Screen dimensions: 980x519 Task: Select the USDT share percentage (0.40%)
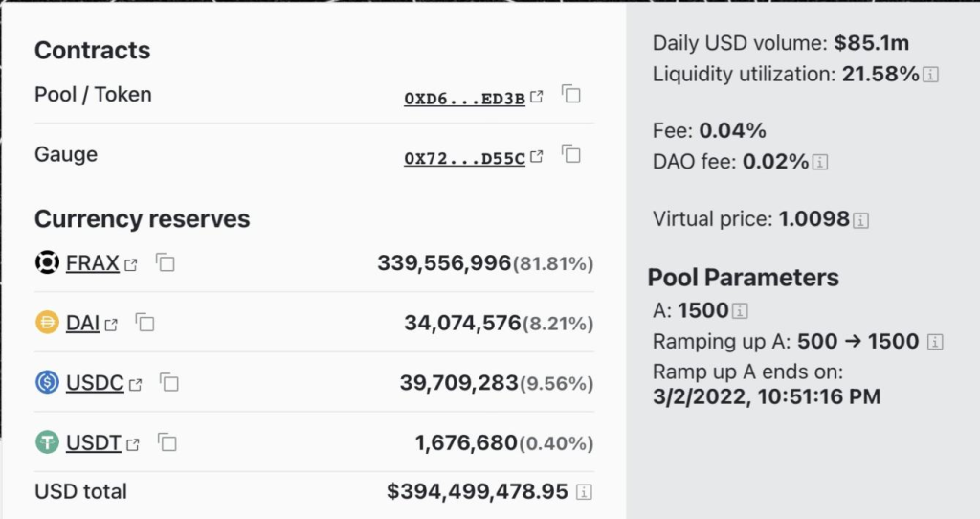tap(556, 443)
